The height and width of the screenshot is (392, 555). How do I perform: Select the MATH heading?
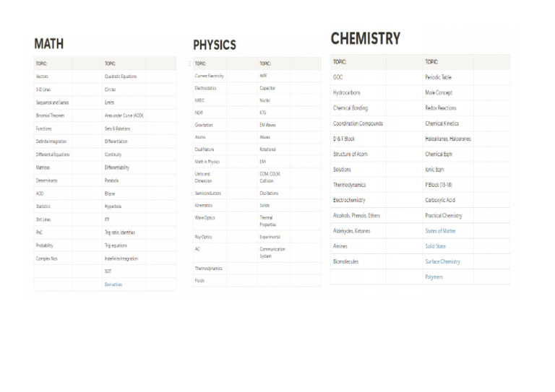[48, 43]
